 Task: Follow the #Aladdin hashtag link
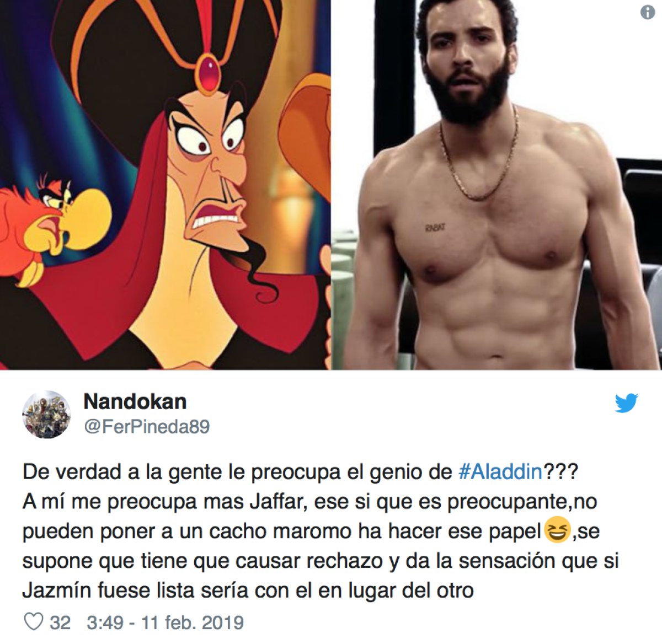click(x=500, y=472)
